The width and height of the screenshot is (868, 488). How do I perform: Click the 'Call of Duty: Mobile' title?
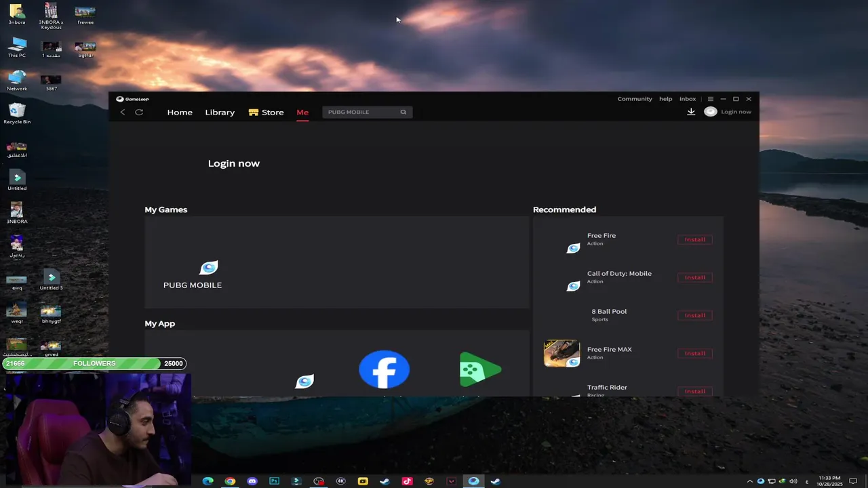tap(619, 273)
